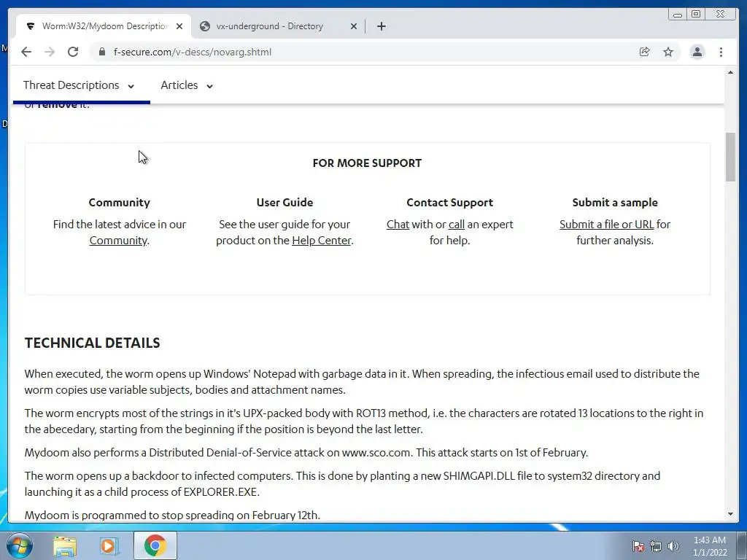This screenshot has height=560, width=747.
Task: Open the volume tray icon
Action: click(x=673, y=547)
